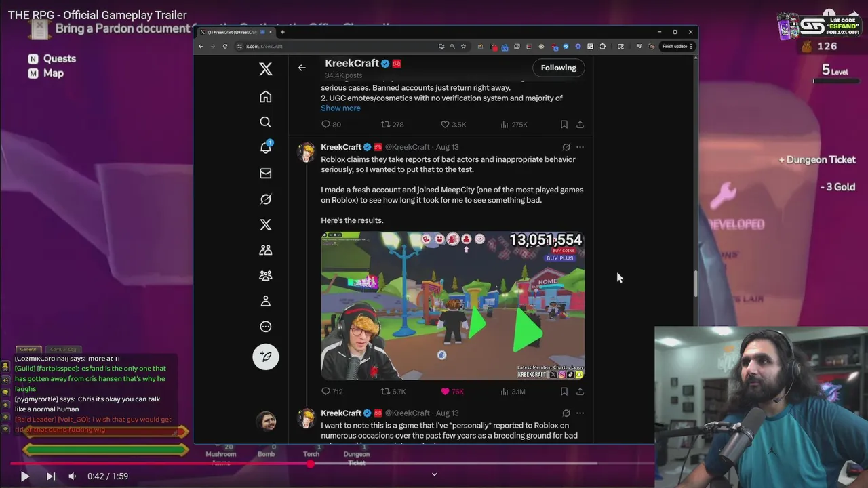The height and width of the screenshot is (488, 868).
Task: Share the post with 275K views
Action: (x=580, y=125)
